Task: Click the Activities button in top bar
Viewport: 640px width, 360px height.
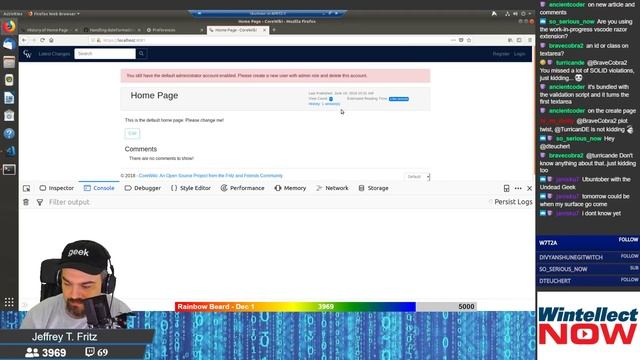Action: point(13,13)
